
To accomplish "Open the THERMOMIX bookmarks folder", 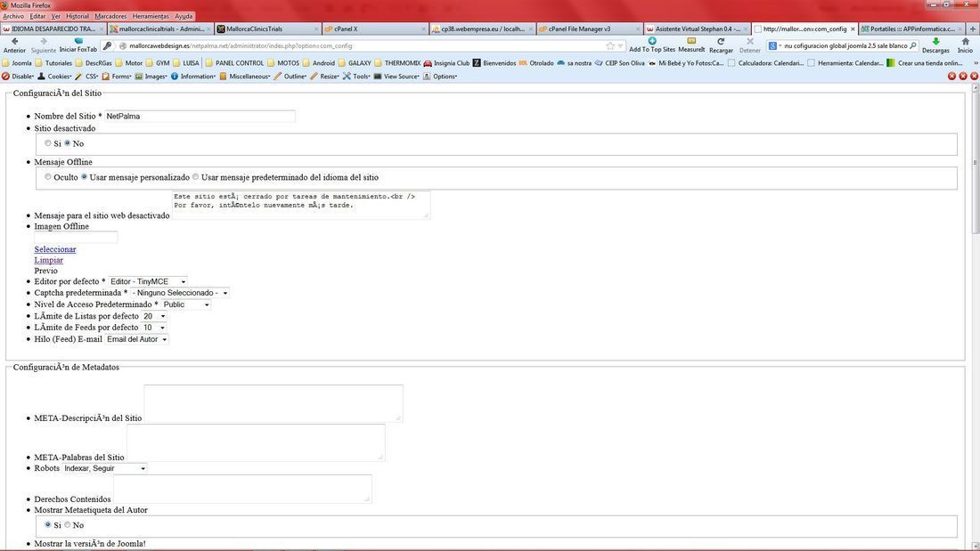I will coord(397,63).
